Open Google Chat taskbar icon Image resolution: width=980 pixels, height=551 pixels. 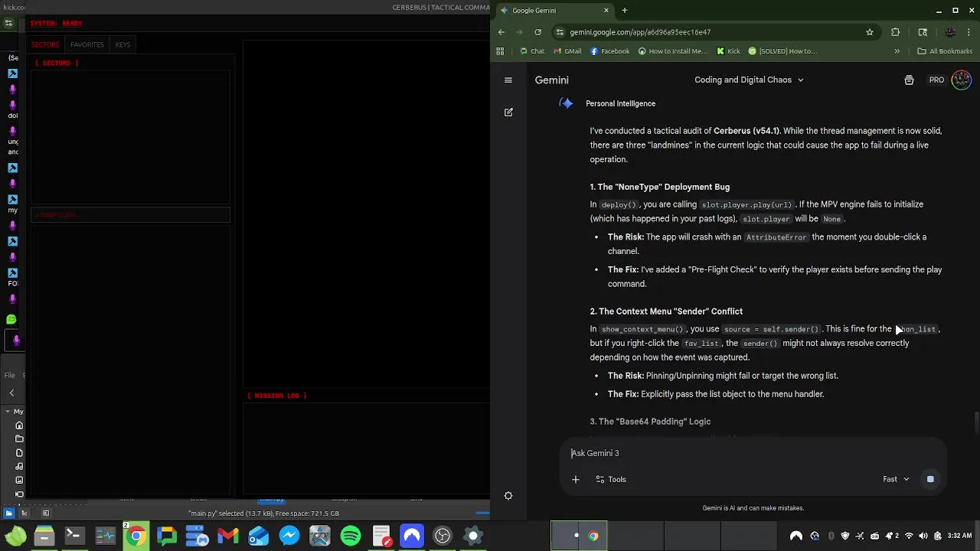166,536
